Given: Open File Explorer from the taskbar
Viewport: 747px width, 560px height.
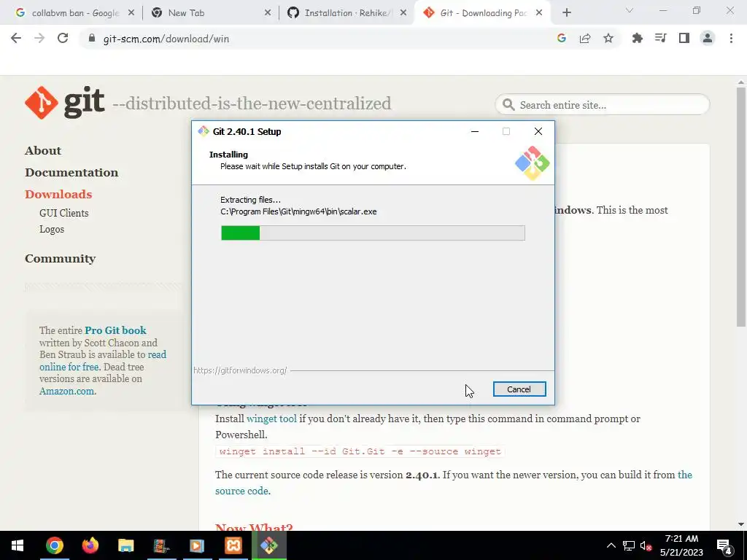Looking at the screenshot, I should pos(125,545).
